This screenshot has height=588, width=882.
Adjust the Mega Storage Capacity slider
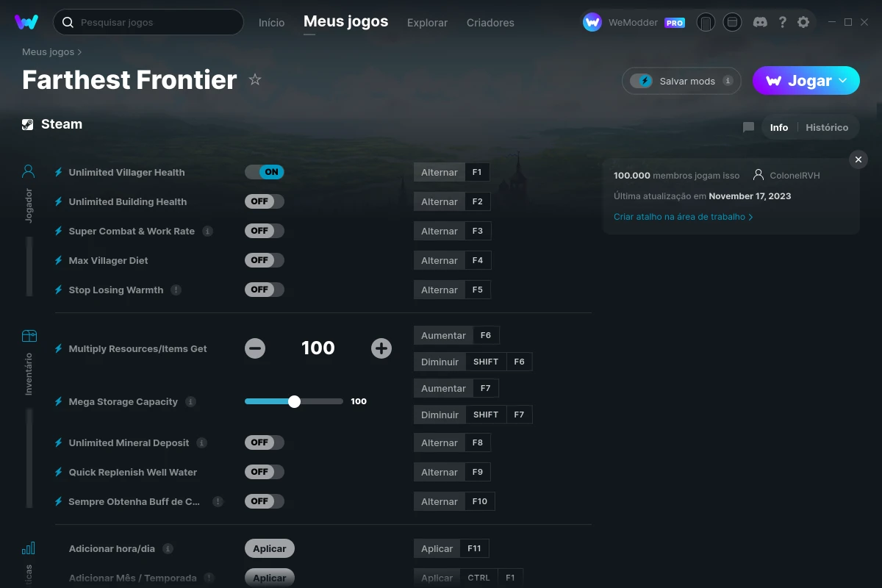pos(294,401)
